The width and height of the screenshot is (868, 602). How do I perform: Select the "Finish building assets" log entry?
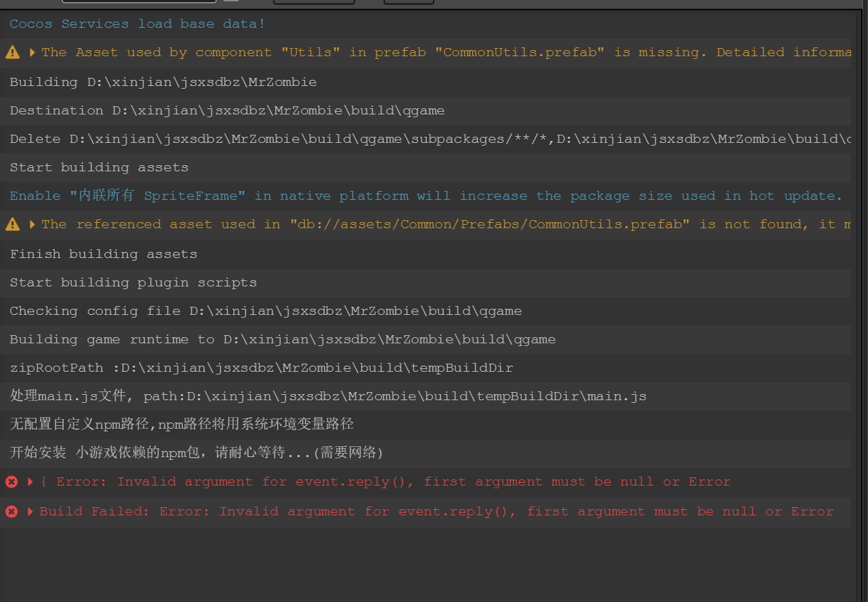[x=103, y=254]
